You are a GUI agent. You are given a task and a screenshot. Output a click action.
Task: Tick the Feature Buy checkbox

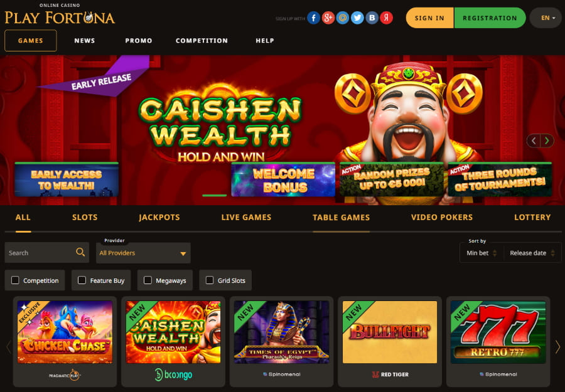coord(82,280)
